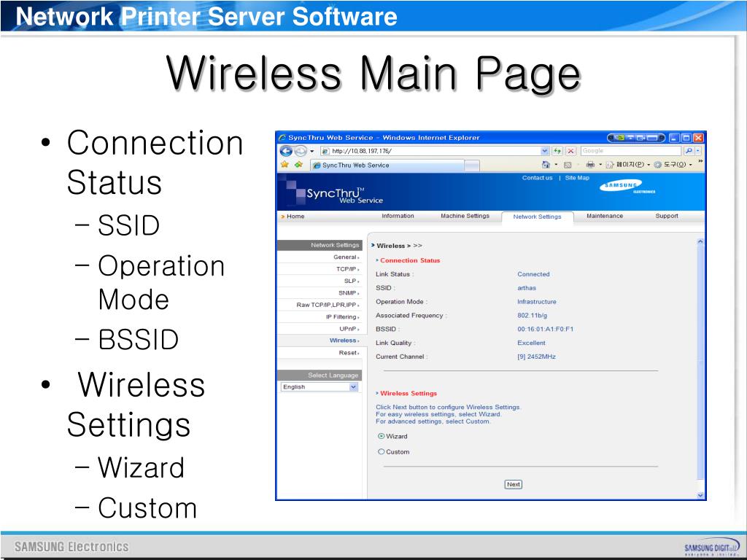Screen dimensions: 747x560
Task: Expand the address bar history dropdown
Action: [545, 151]
